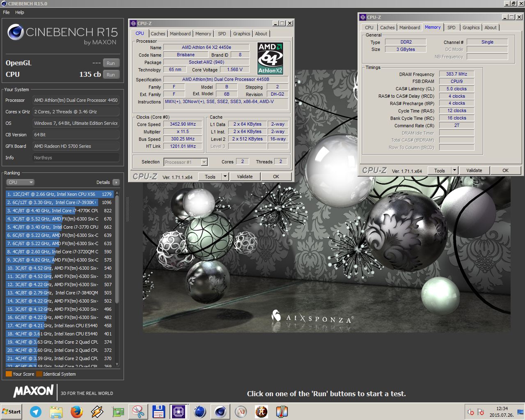The image size is (525, 420).
Task: Click the Tools button in left CPU-Z
Action: 210,177
